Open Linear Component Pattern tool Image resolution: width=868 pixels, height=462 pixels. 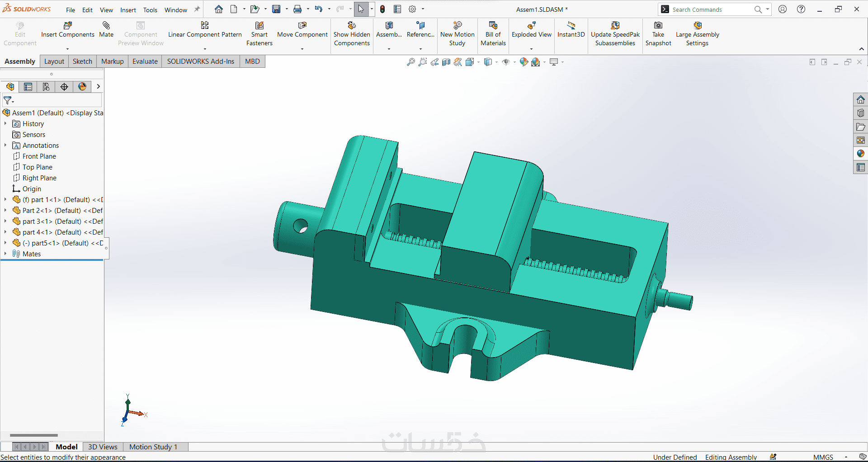click(x=205, y=30)
